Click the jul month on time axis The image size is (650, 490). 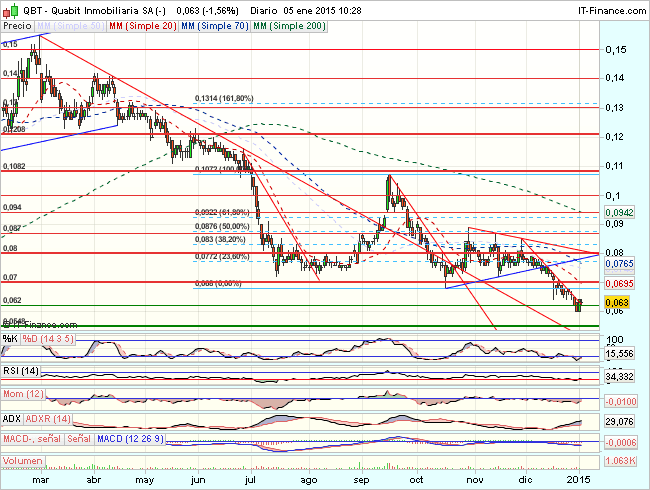pyautogui.click(x=250, y=480)
